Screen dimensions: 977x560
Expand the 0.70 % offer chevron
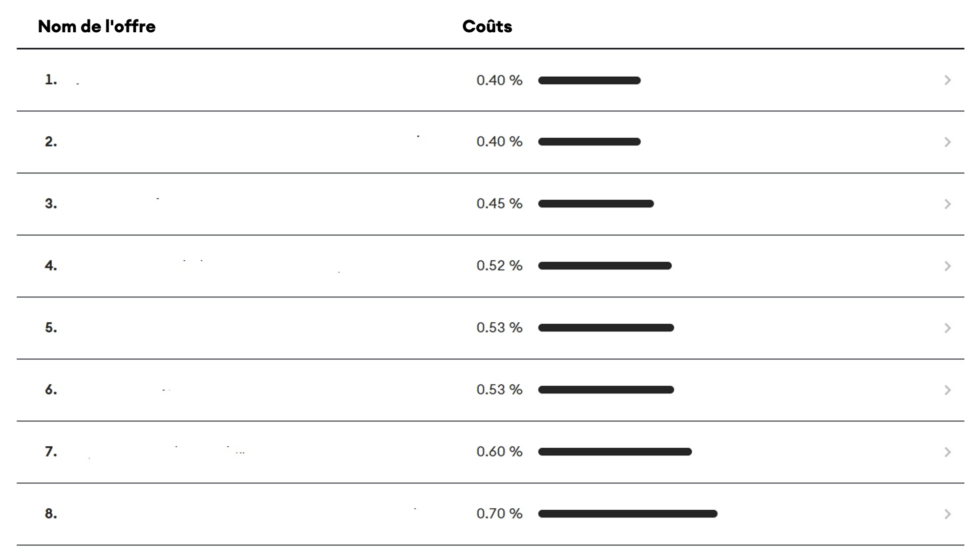pos(947,514)
